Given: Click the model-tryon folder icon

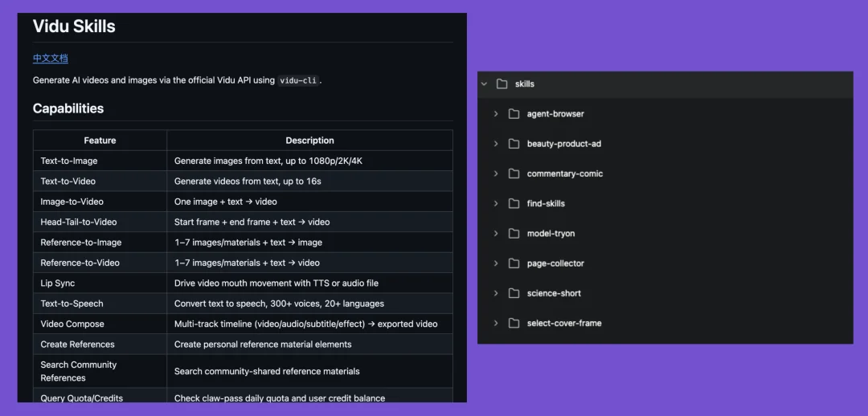Looking at the screenshot, I should (514, 234).
